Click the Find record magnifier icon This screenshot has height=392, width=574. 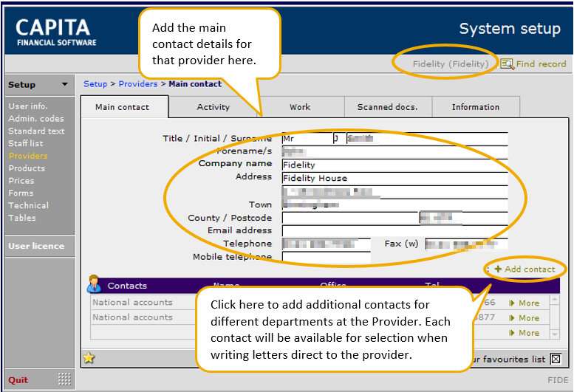click(x=507, y=64)
